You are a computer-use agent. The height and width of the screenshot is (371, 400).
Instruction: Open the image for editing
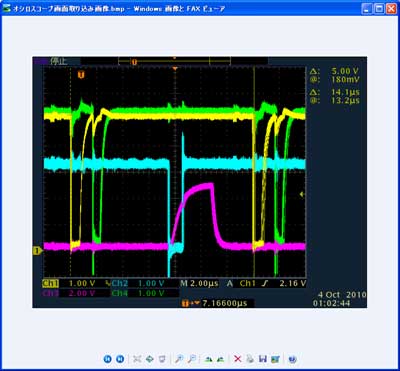click(275, 359)
